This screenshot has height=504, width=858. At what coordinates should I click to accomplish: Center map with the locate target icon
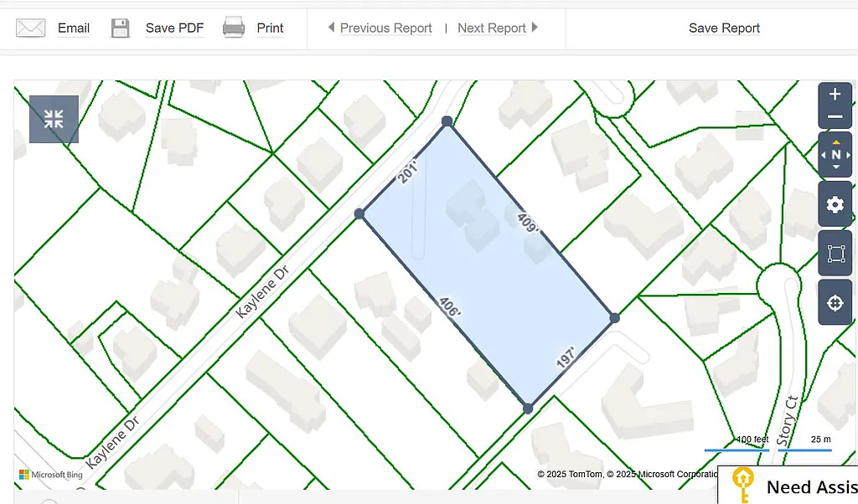tap(835, 303)
